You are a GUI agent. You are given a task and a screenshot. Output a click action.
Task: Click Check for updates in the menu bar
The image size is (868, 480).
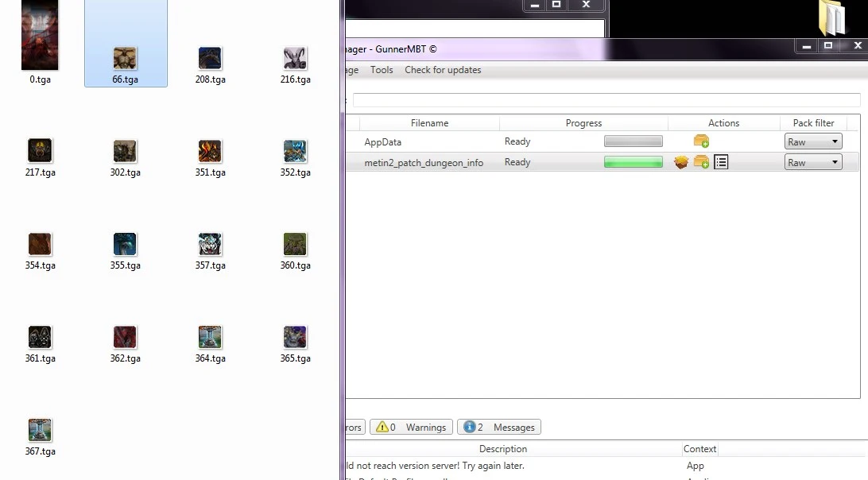(443, 70)
